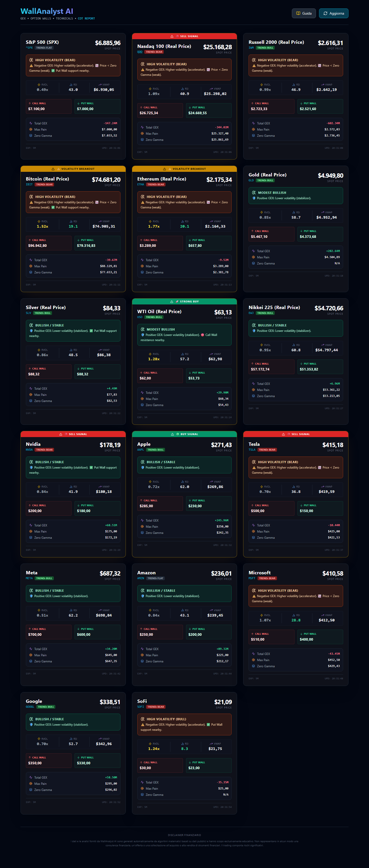The image size is (369, 868).
Task: Click the Total GEX pulse icon in the S&P 500 card
Action: click(31, 123)
